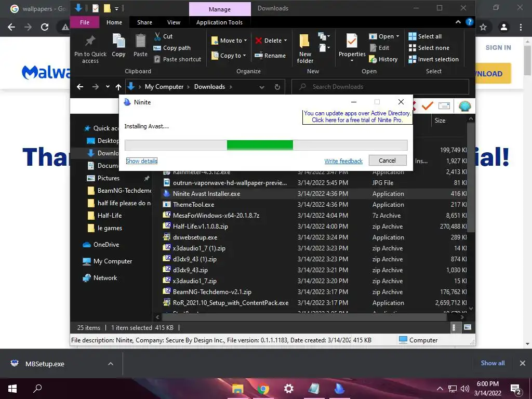Click Select none in ribbon
The image size is (532, 399).
[x=429, y=48]
